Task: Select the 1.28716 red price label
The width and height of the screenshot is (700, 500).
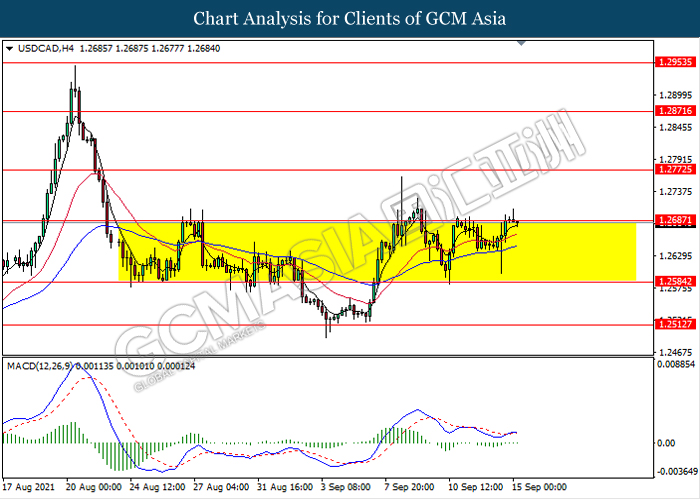Action: [675, 111]
